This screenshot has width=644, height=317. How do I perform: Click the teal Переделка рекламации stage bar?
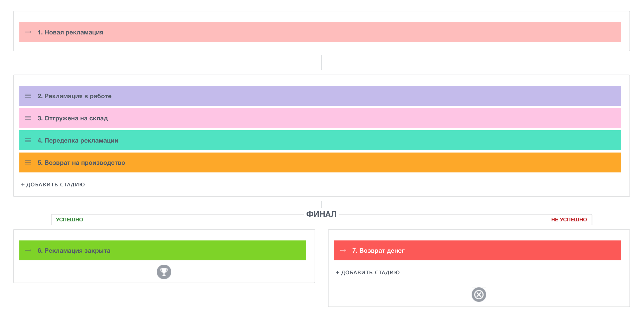[342, 140]
